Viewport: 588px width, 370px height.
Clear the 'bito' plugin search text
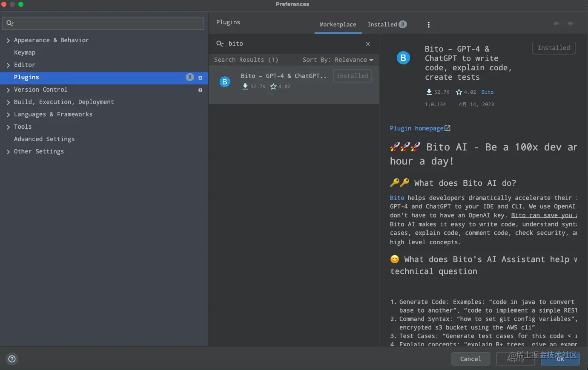coord(368,44)
